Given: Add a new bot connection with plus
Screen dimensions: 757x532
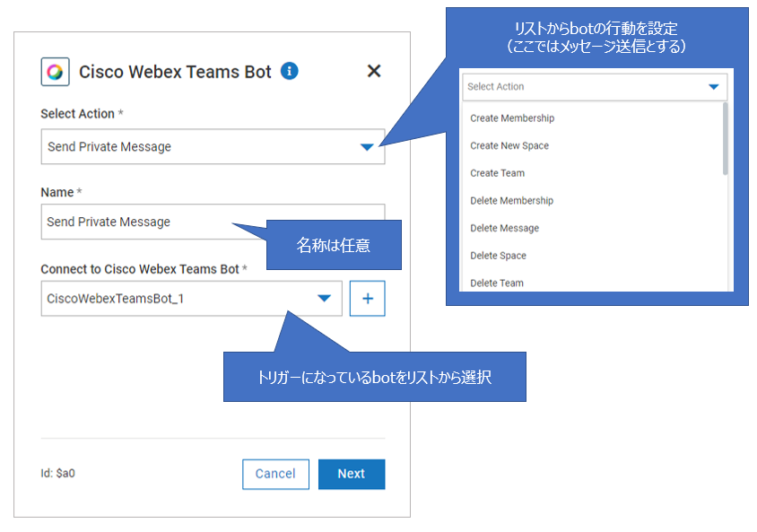Looking at the screenshot, I should [368, 299].
